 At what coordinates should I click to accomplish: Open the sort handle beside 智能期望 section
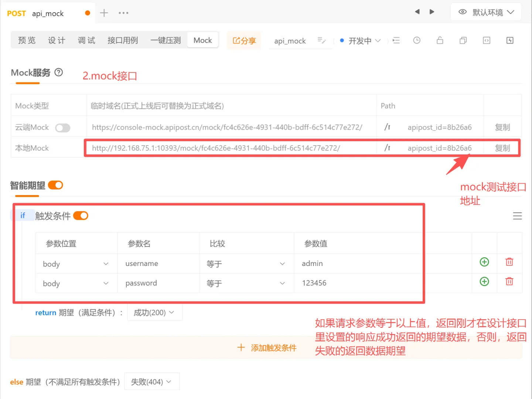518,216
